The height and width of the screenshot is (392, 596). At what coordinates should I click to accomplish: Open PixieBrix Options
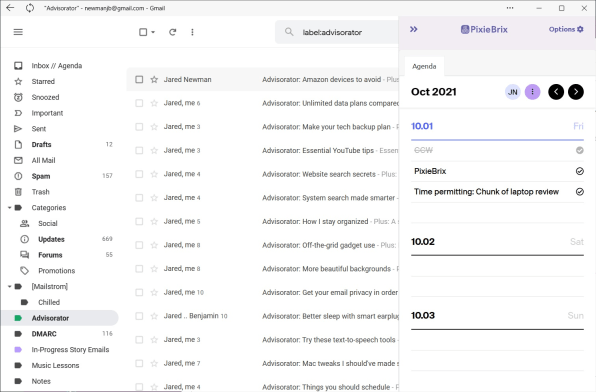(x=566, y=29)
